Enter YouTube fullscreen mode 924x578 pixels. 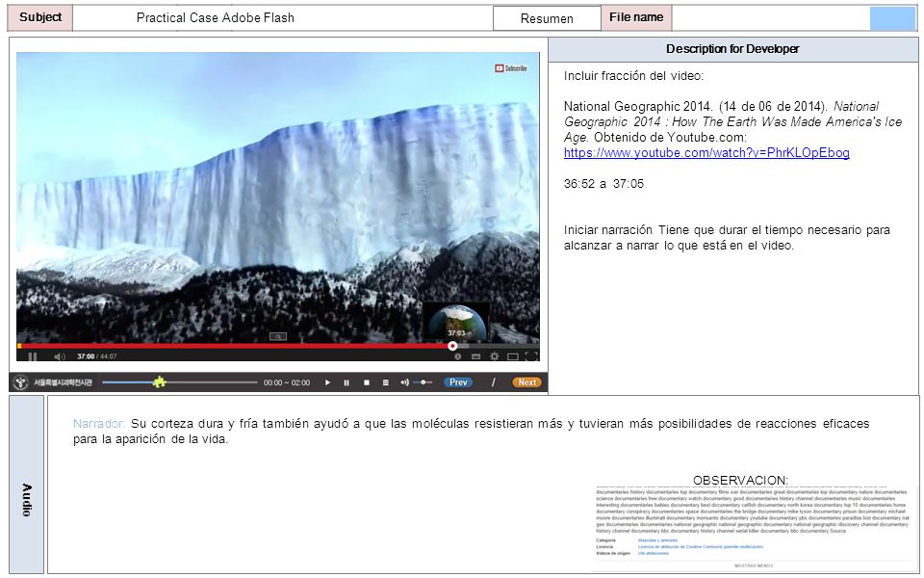click(531, 356)
